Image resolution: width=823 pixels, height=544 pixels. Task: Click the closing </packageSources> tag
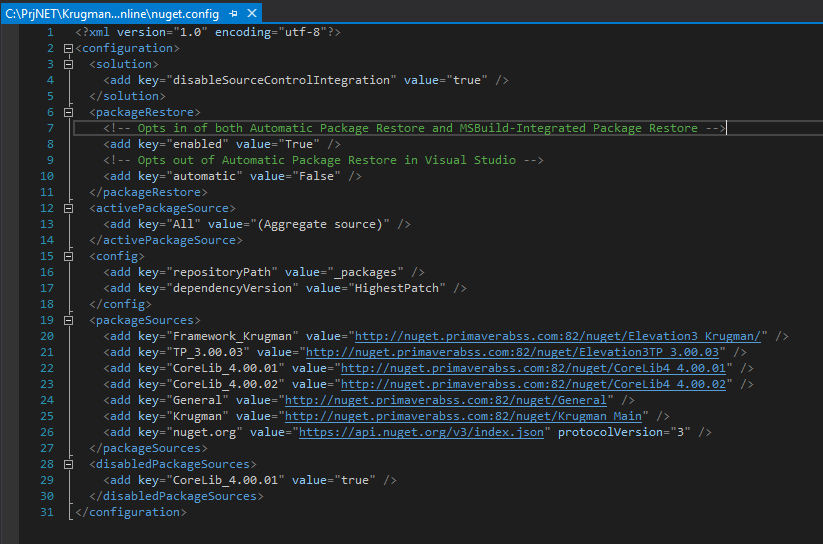(148, 448)
